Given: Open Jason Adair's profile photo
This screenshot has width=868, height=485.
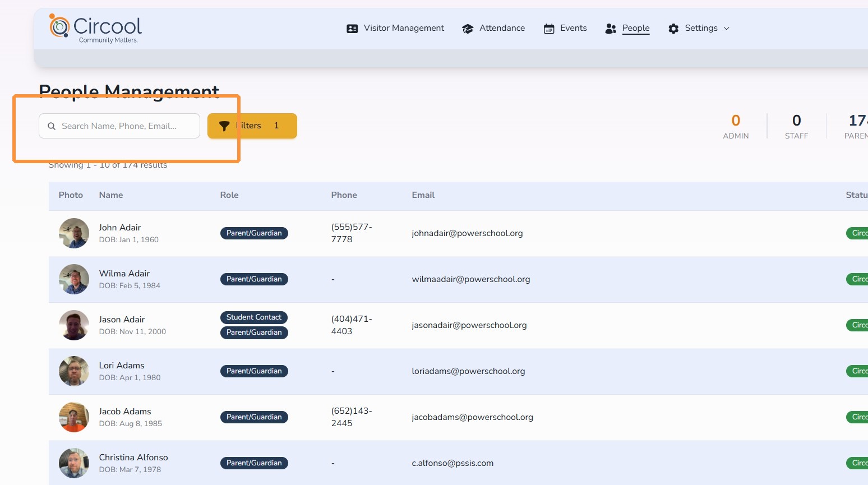Looking at the screenshot, I should [74, 325].
